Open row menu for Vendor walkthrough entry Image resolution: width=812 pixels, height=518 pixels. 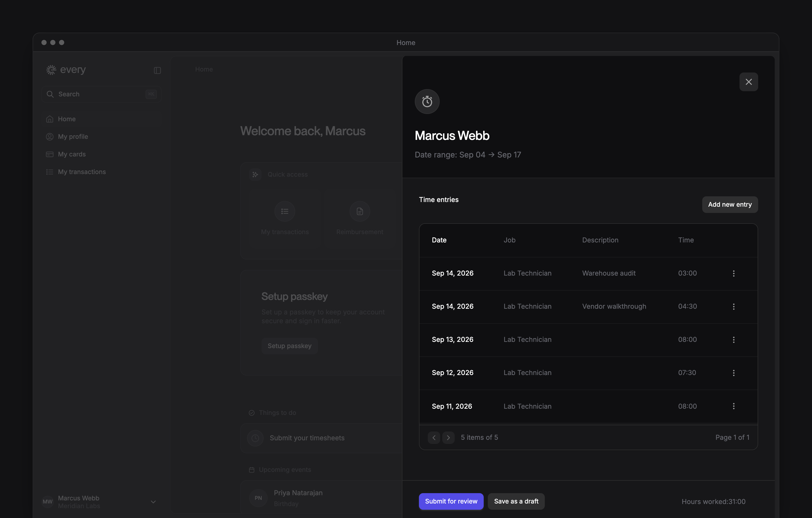734,307
